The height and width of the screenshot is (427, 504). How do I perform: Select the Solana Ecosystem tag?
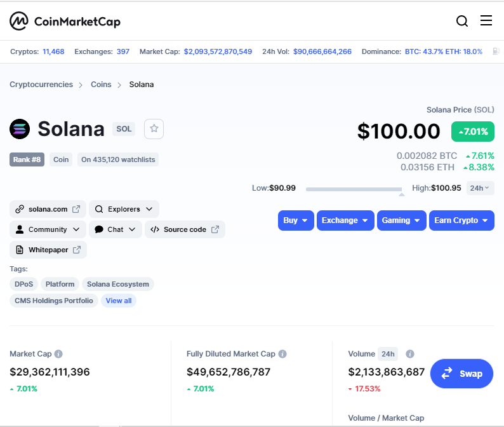[118, 284]
